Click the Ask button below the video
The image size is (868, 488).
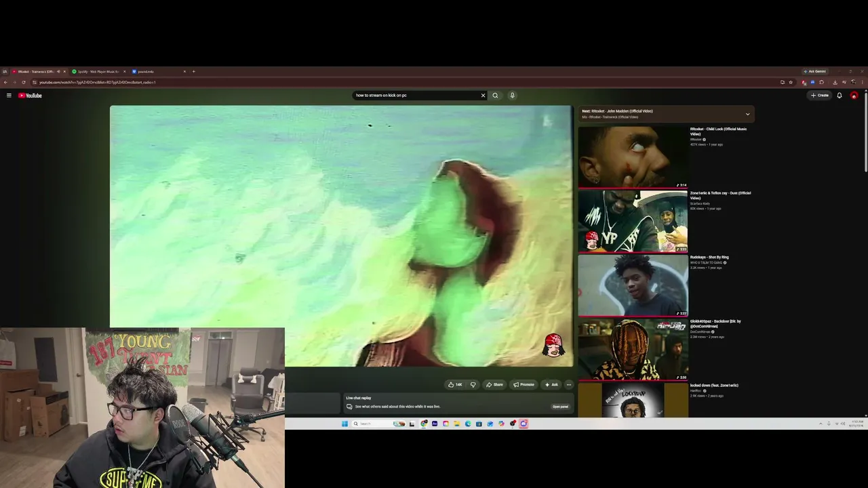(x=551, y=385)
